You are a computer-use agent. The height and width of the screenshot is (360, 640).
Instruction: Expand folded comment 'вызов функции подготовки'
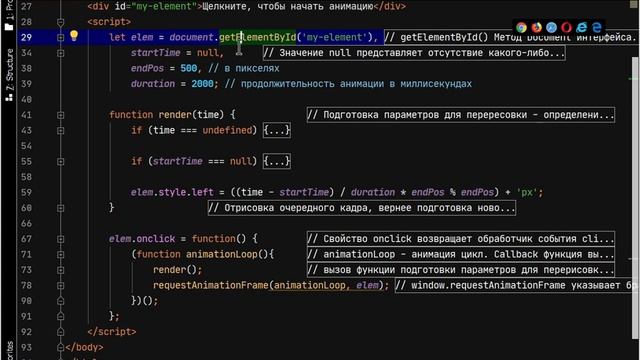[461, 270]
